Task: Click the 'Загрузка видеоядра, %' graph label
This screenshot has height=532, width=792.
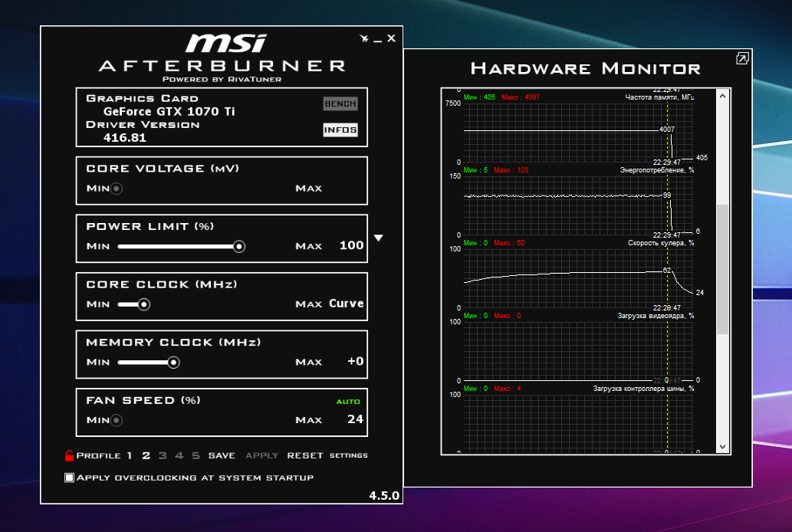Action: 656,316
